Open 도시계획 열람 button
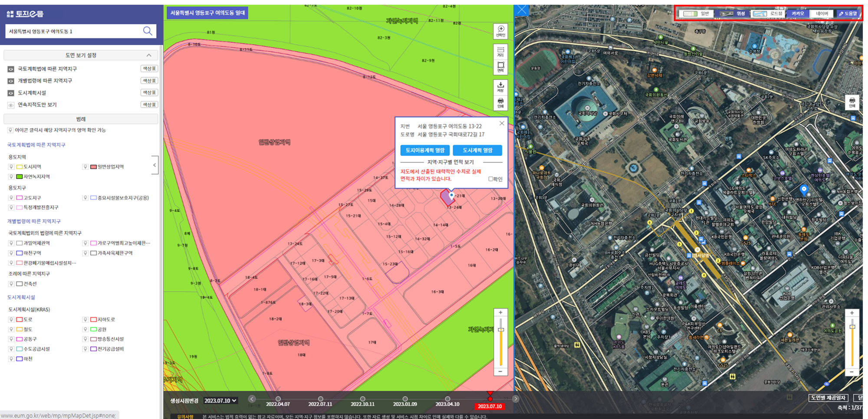Image resolution: width=868 pixels, height=419 pixels. [477, 150]
